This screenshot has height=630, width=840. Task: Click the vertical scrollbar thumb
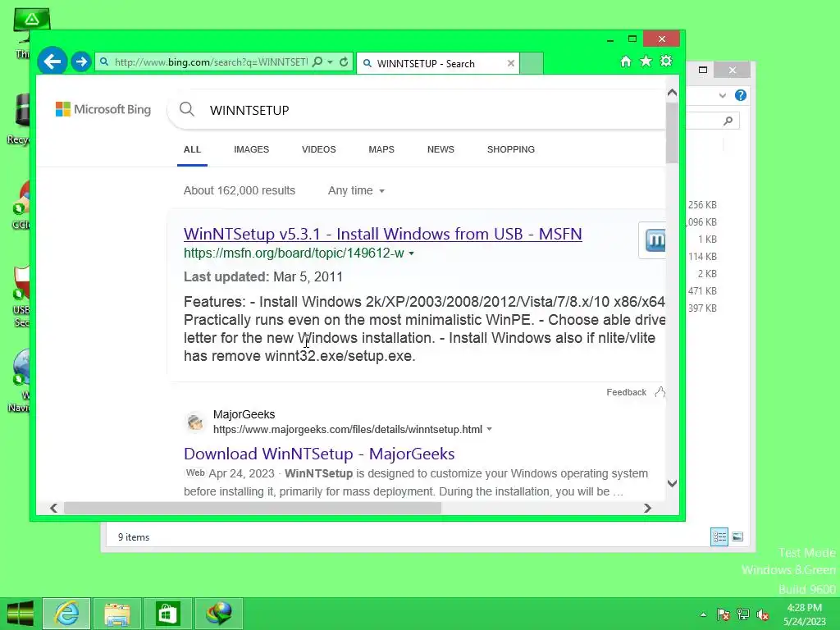(x=673, y=132)
